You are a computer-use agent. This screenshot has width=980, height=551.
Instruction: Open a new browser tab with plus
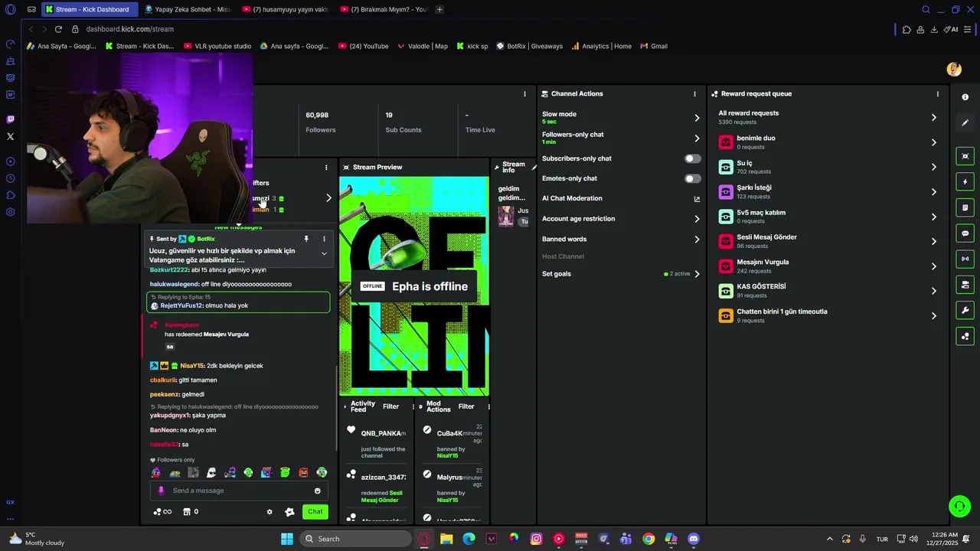pos(439,9)
